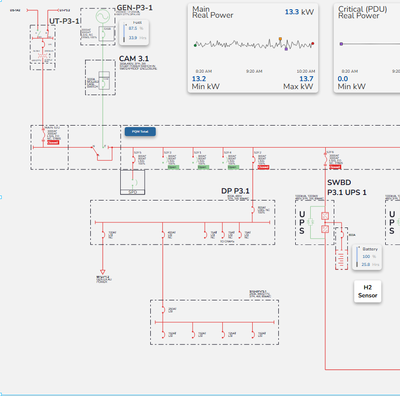This screenshot has height=396, width=400.
Task: Toggle the main breaker red Closed status
Action: pyautogui.click(x=53, y=142)
